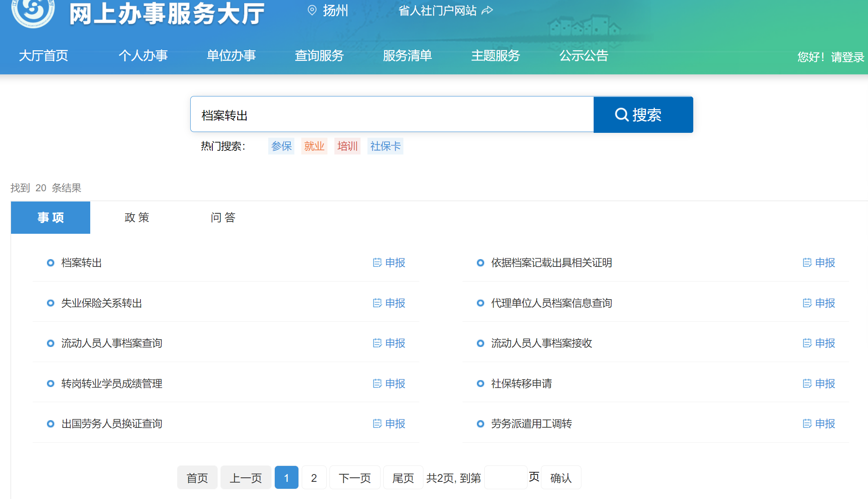Image resolution: width=868 pixels, height=499 pixels.
Task: Switch to the 政策 tab
Action: point(137,217)
